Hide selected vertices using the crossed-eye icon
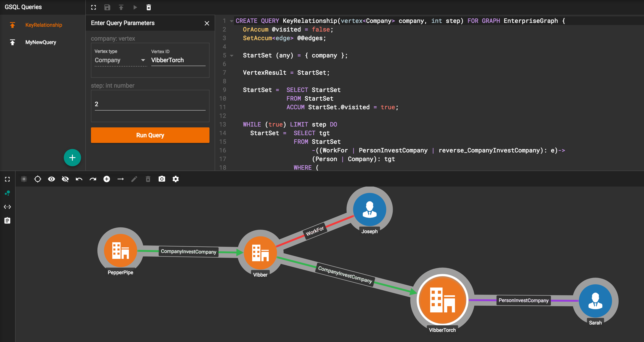This screenshot has width=644, height=342. (65, 179)
